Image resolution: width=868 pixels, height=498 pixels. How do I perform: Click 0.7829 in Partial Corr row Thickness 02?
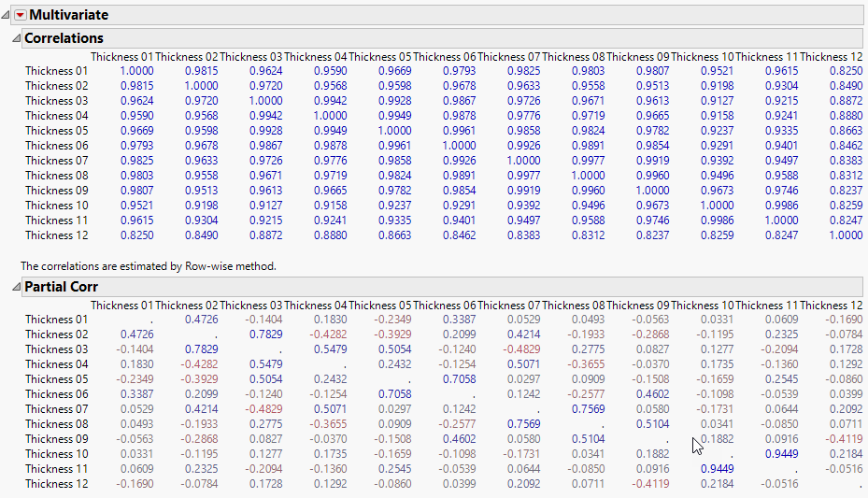click(x=265, y=334)
